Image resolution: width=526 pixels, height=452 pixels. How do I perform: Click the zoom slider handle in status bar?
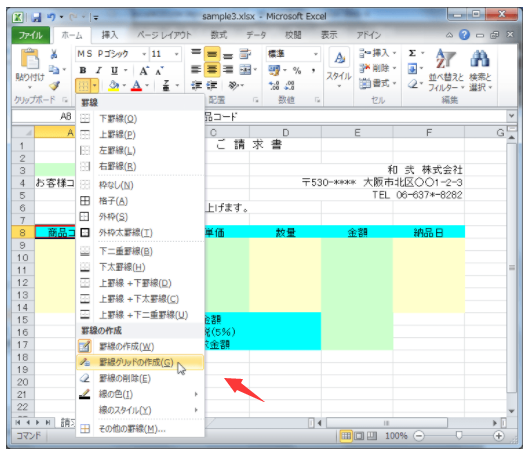[x=459, y=436]
